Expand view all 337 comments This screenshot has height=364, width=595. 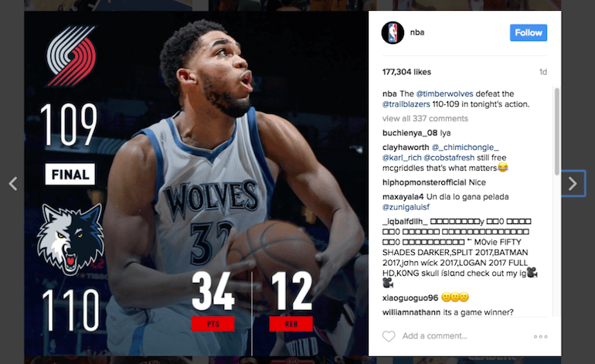click(425, 118)
